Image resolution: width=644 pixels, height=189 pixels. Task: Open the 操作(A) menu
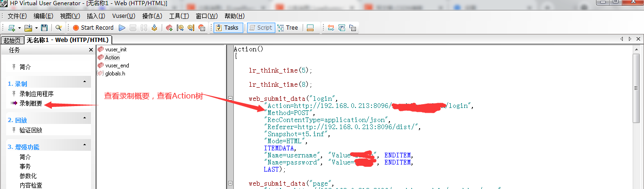click(x=152, y=16)
